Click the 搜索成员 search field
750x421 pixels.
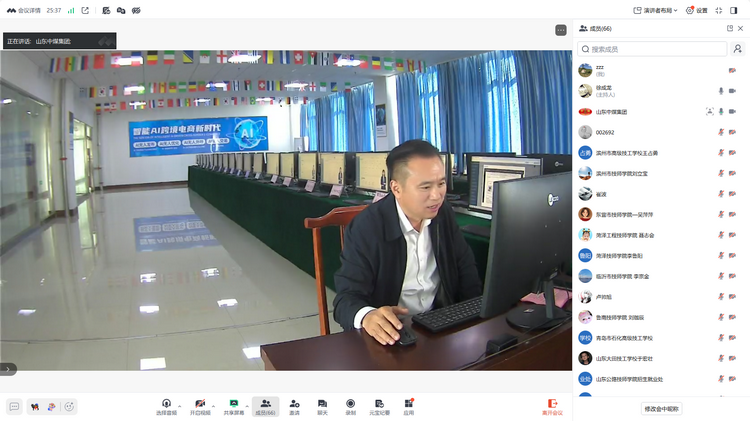652,49
